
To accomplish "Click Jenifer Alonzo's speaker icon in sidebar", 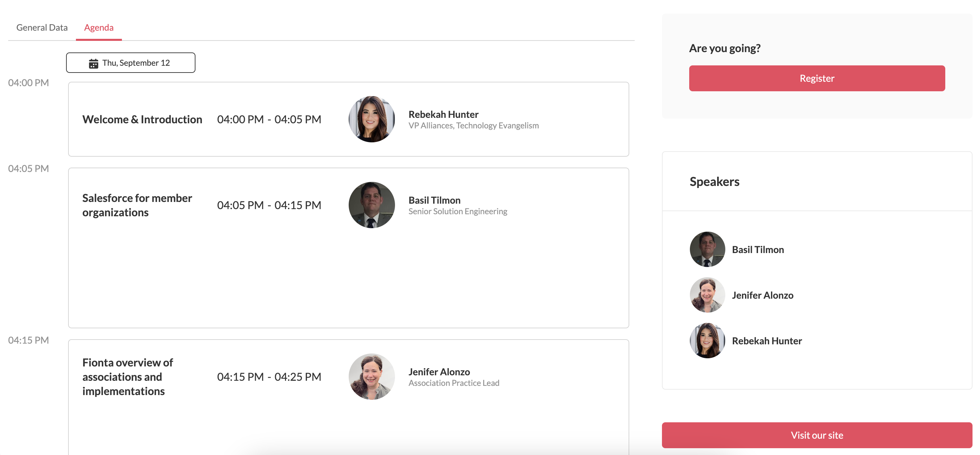I will pyautogui.click(x=707, y=294).
